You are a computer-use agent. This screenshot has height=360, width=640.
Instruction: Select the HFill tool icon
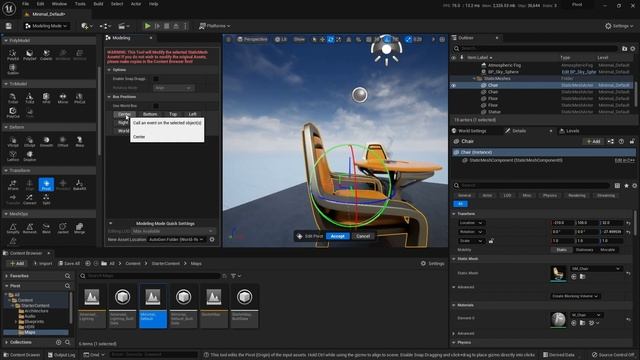coord(46,98)
